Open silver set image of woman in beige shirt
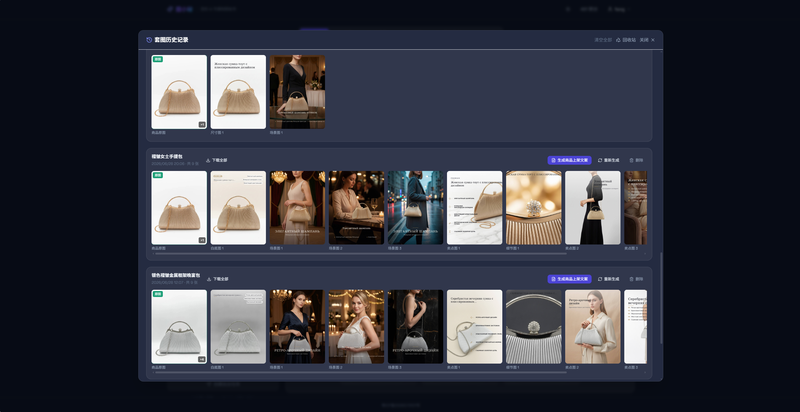The width and height of the screenshot is (800, 412). [593, 326]
